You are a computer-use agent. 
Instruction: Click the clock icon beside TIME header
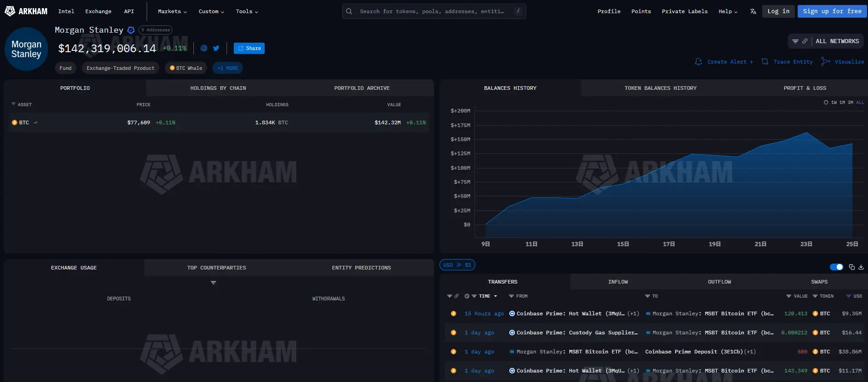point(467,296)
